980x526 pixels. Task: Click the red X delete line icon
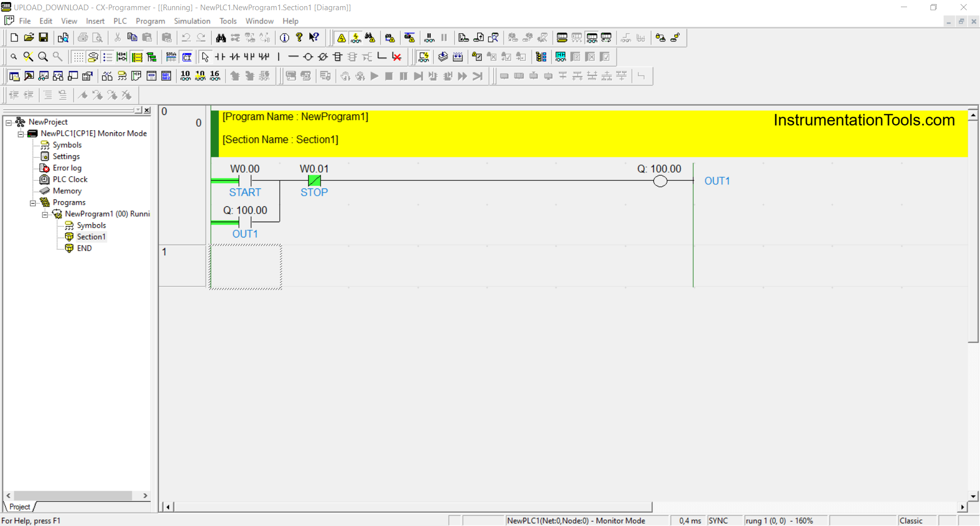pos(397,57)
